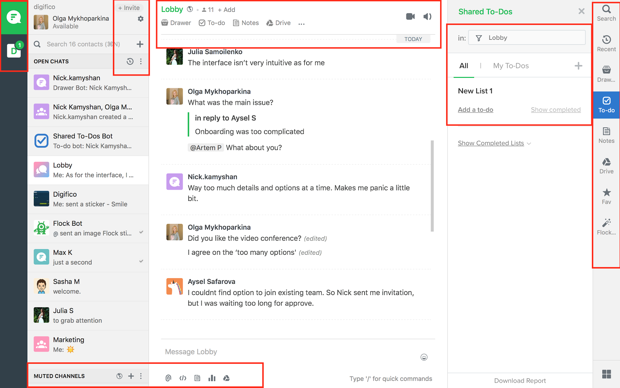Add a new to-do list

click(x=578, y=66)
